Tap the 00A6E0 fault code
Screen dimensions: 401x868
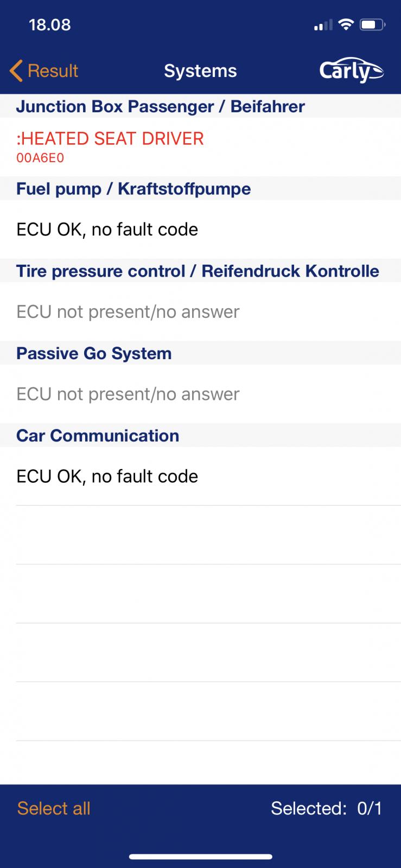pos(40,158)
